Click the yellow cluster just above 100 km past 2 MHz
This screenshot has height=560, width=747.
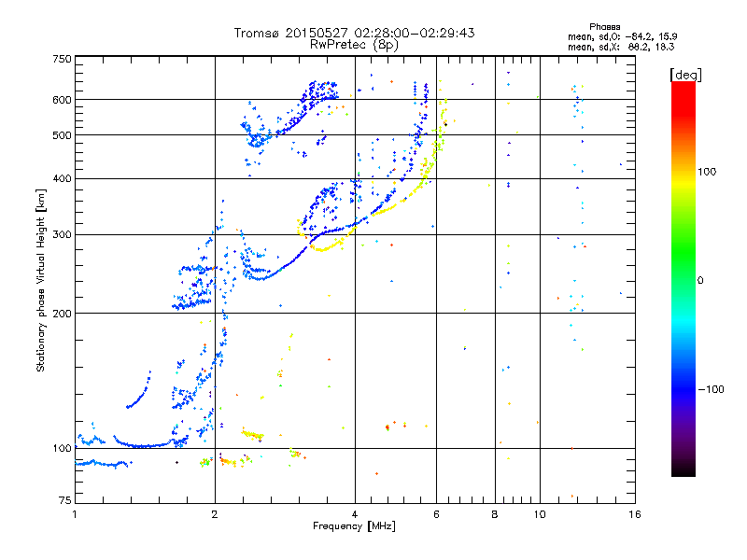coord(252,434)
